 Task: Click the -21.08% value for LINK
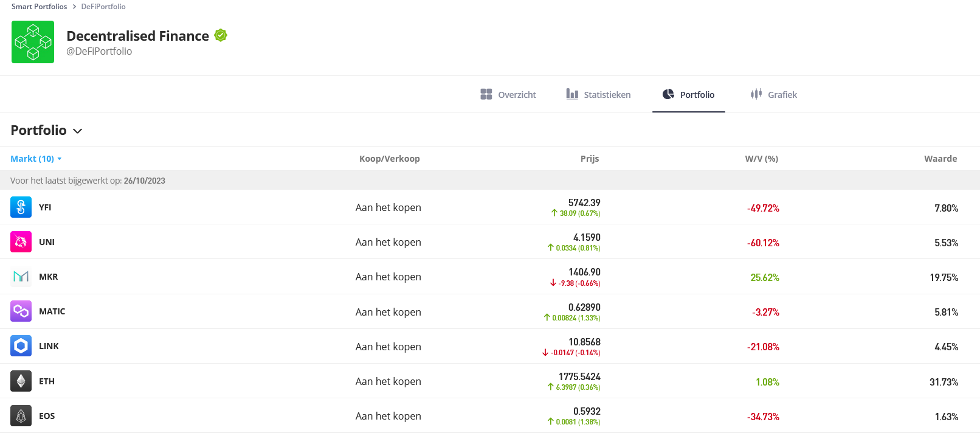763,347
